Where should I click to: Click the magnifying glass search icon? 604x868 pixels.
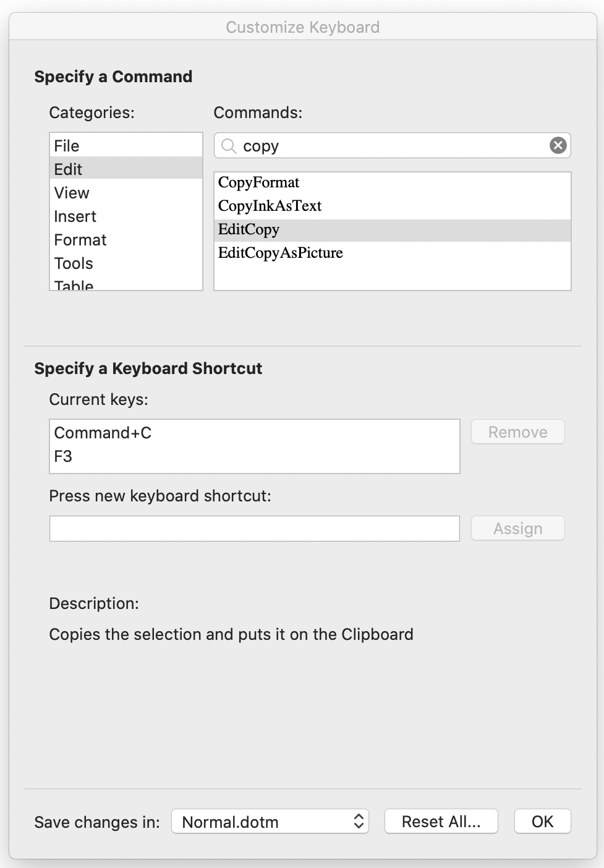[229, 146]
